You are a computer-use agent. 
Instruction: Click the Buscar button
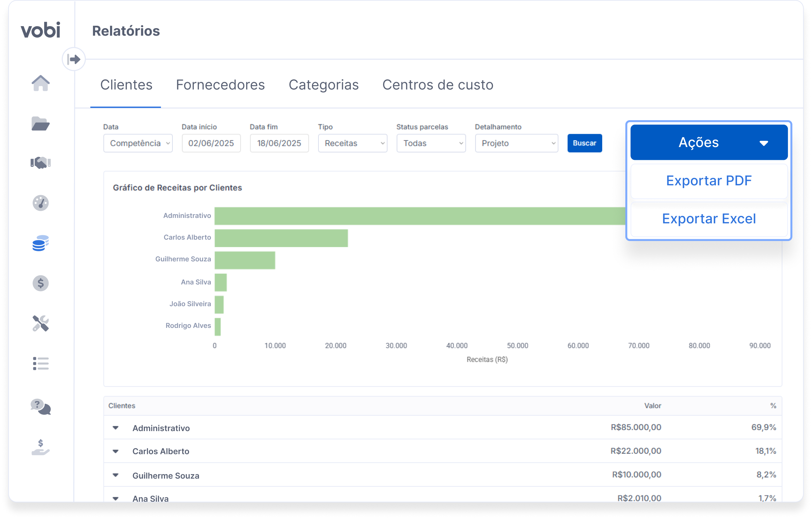coord(584,143)
